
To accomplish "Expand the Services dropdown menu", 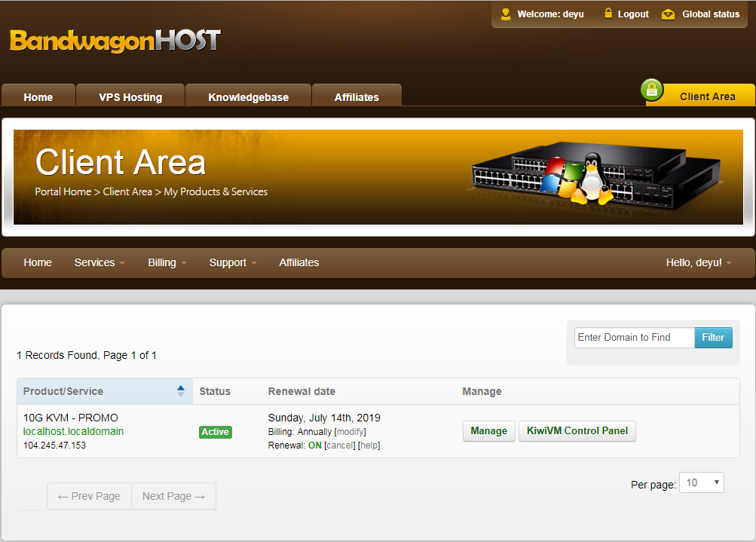I will [x=99, y=262].
